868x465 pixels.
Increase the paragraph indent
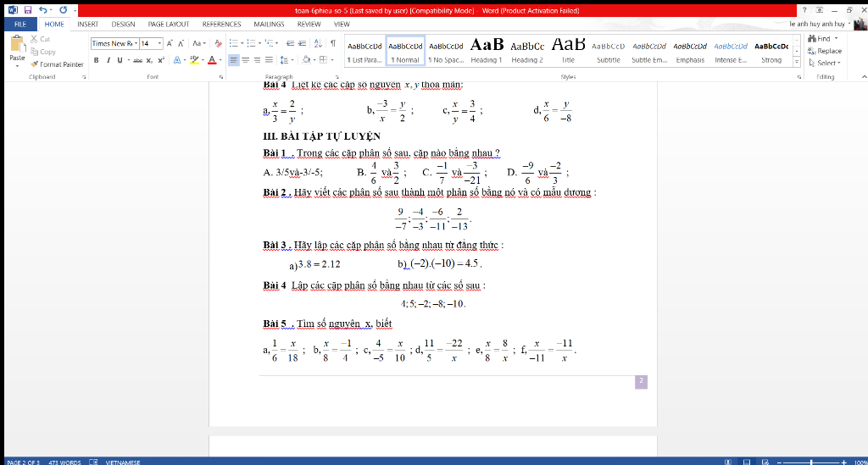tap(302, 43)
